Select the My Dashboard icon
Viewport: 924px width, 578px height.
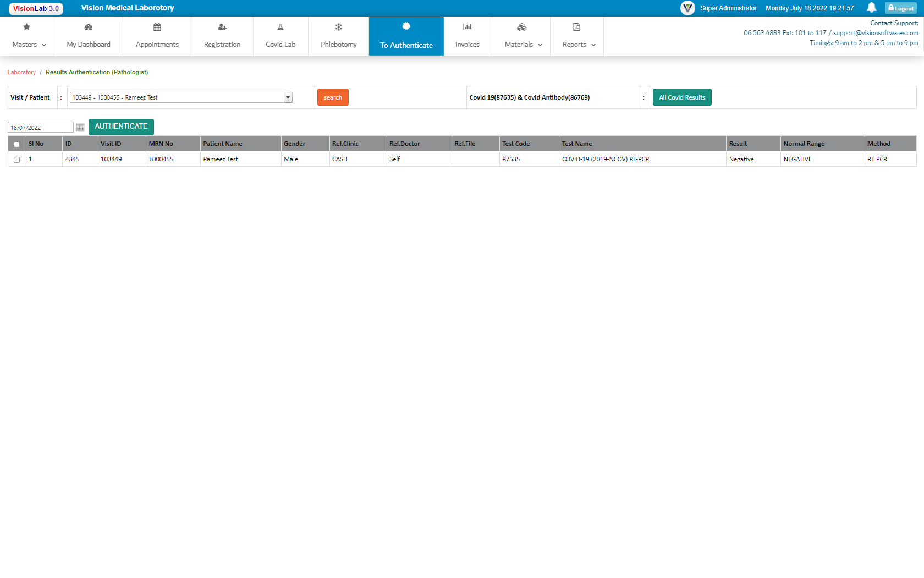click(x=88, y=26)
